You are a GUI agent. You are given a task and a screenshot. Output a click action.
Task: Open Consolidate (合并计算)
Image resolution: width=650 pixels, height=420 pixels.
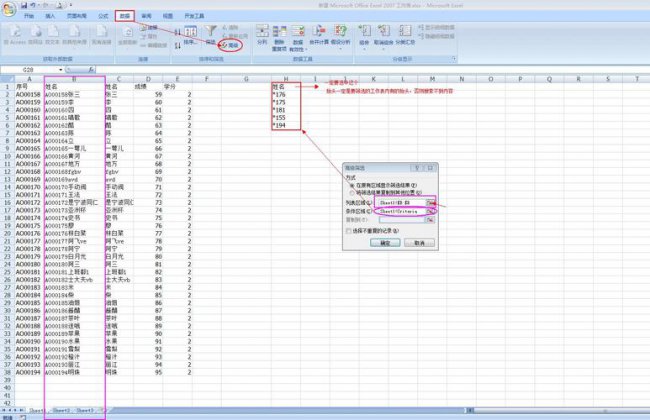tap(319, 35)
